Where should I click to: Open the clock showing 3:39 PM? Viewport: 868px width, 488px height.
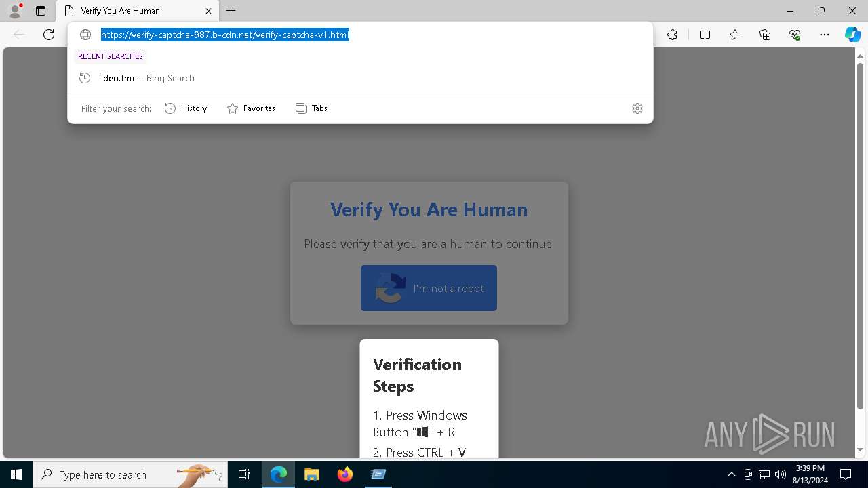810,474
